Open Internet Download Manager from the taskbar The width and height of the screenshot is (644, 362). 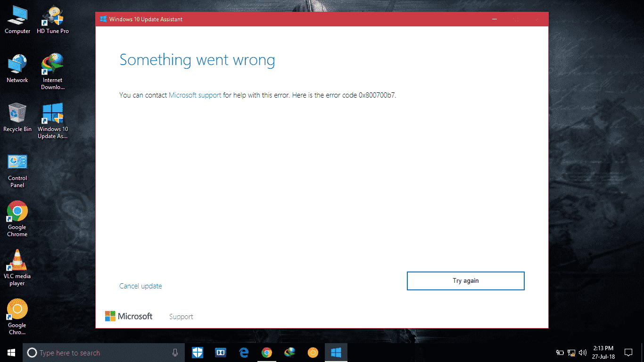(290, 353)
